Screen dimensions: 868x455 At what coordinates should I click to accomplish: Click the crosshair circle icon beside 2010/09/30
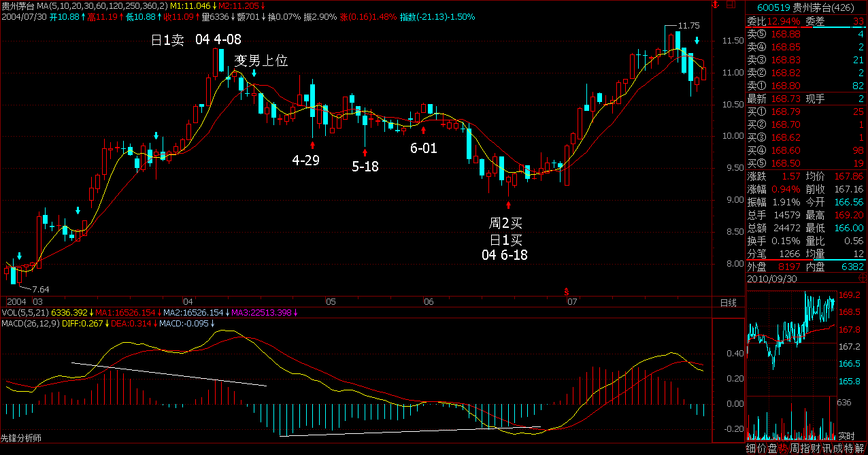click(862, 279)
